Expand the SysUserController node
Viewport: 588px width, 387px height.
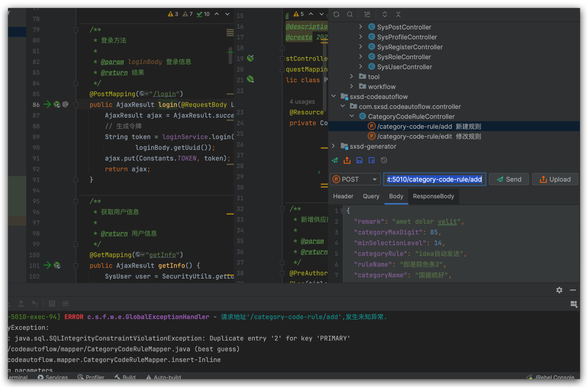(x=361, y=67)
